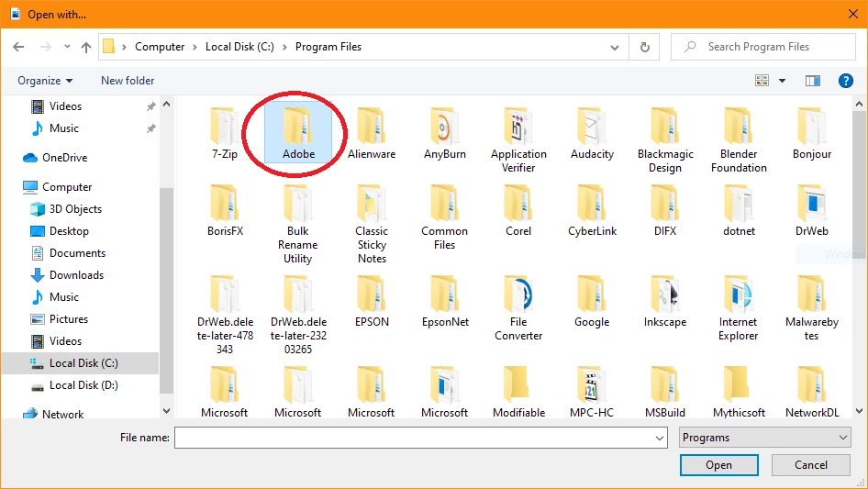Image resolution: width=868 pixels, height=489 pixels.
Task: Open the 7-Zip folder
Action: point(224,133)
